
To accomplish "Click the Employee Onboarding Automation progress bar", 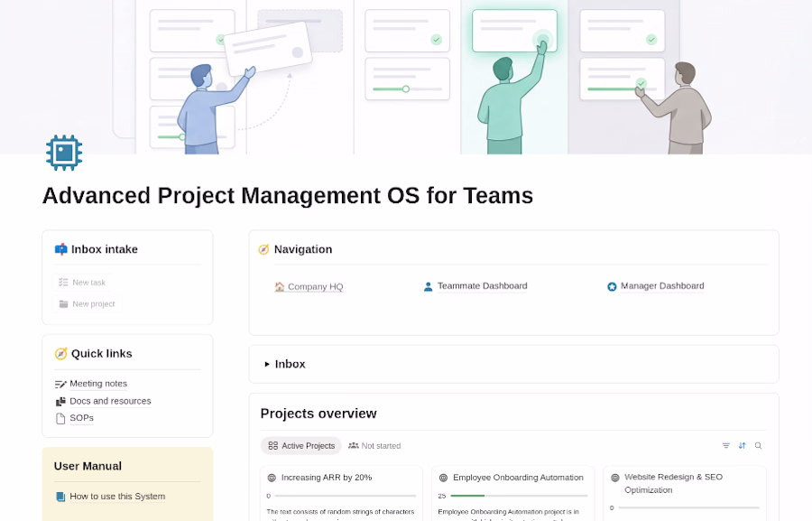I will click(x=520, y=496).
